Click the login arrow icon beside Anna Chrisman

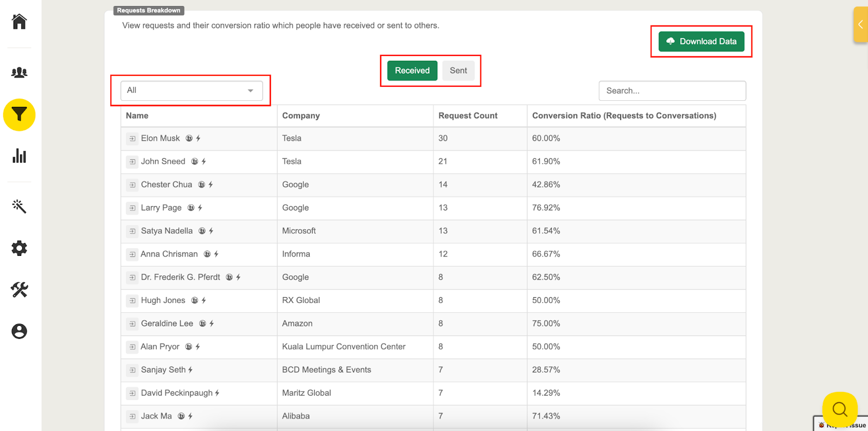[x=132, y=254]
